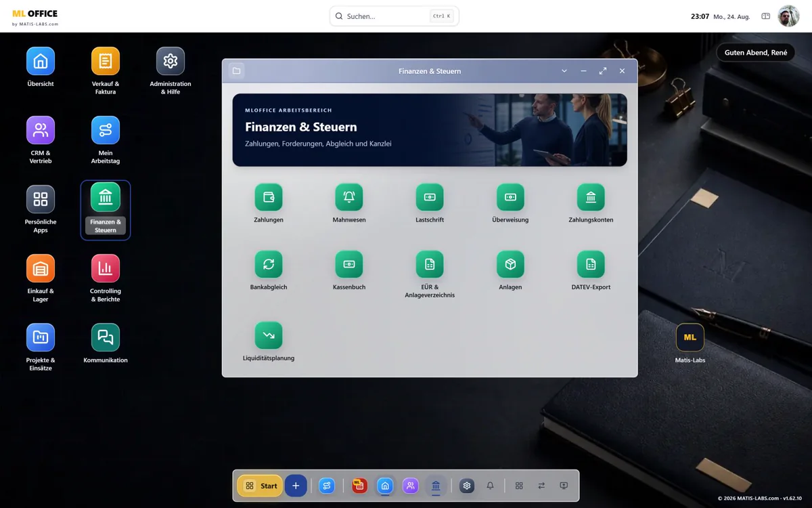Image resolution: width=812 pixels, height=508 pixels.
Task: Minimize the Finanzen & Steuern window
Action: [x=583, y=71]
